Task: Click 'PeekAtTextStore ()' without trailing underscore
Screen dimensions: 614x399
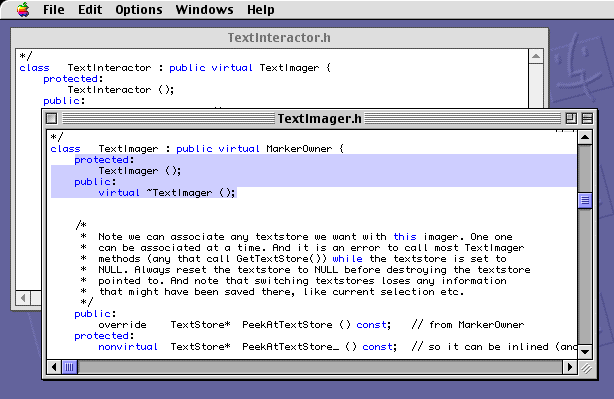Action: 296,325
